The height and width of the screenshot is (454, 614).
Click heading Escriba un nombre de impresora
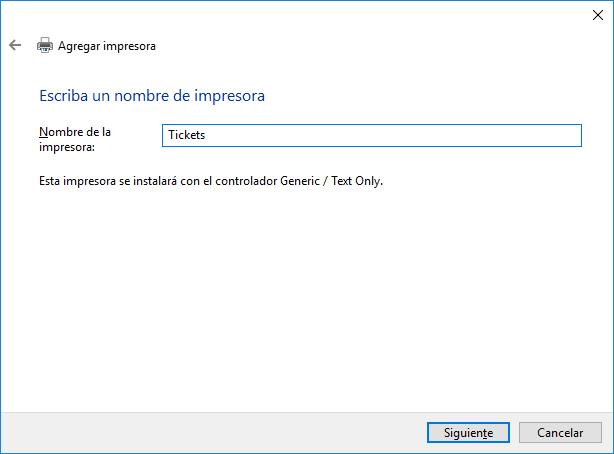tap(151, 96)
